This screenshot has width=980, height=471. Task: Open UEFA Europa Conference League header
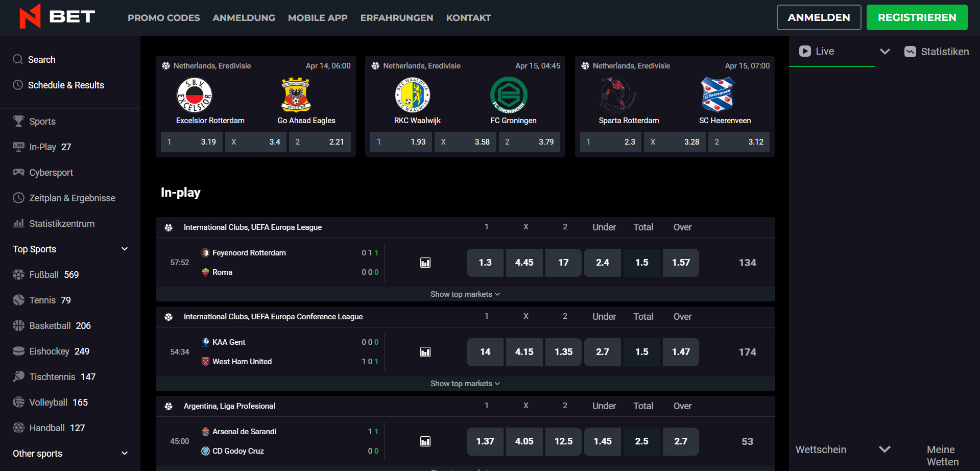(273, 317)
